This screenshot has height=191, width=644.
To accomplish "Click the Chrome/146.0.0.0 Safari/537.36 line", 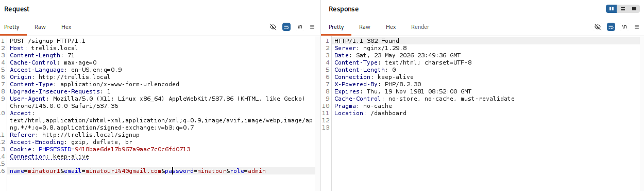I will point(64,106).
